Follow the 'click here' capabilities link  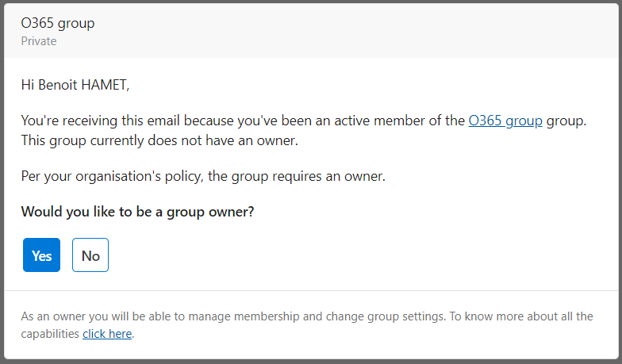pyautogui.click(x=107, y=334)
